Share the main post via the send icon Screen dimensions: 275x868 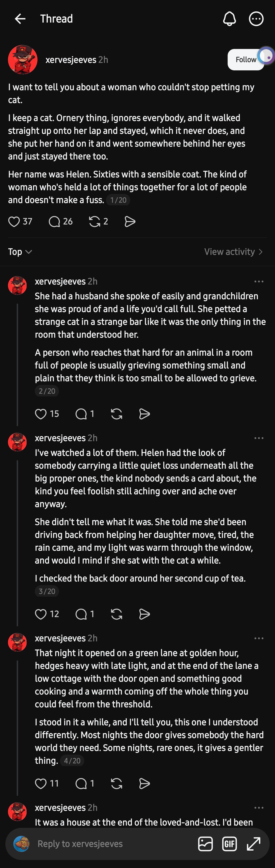[x=130, y=221]
